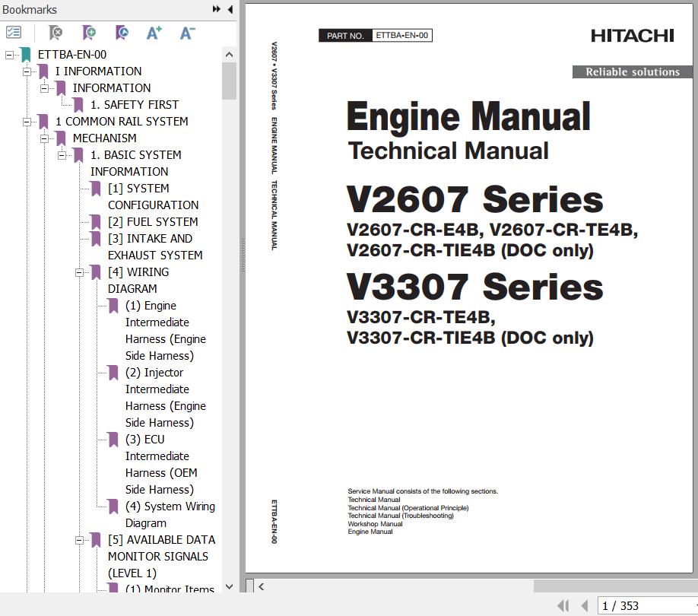Open the bookmarks options menu icon
698x616 pixels.
pyautogui.click(x=14, y=32)
